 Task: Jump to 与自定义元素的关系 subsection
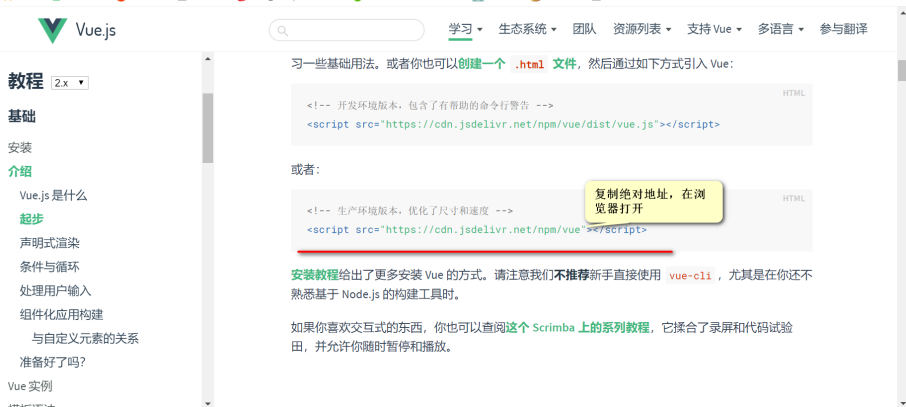tap(86, 339)
